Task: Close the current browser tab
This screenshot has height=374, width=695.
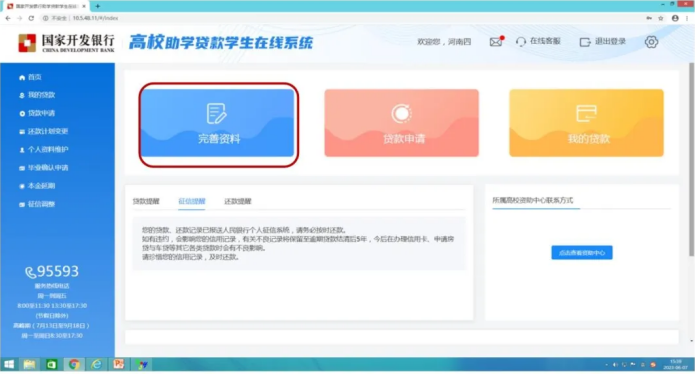Action: (84, 6)
